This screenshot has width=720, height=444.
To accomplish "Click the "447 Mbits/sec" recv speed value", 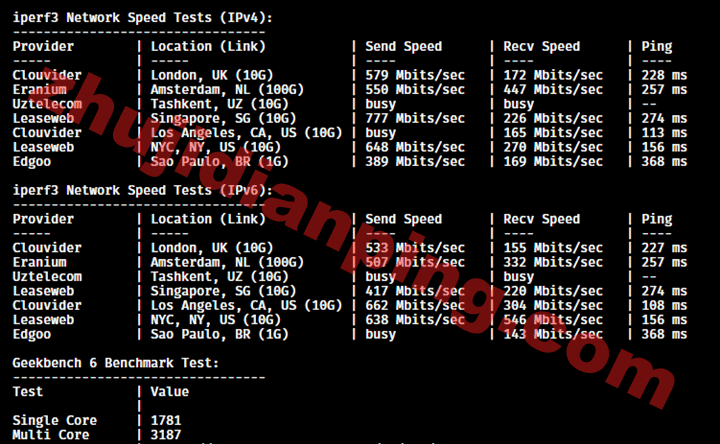I will point(553,90).
